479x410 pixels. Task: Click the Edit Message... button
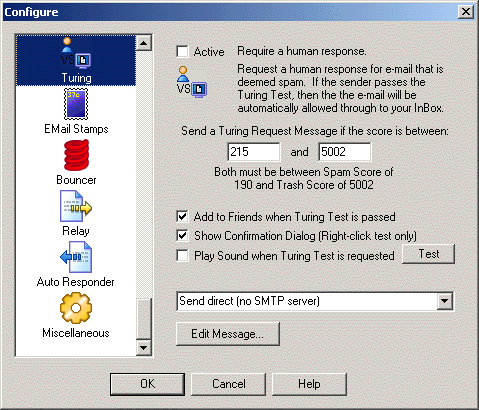(x=228, y=334)
